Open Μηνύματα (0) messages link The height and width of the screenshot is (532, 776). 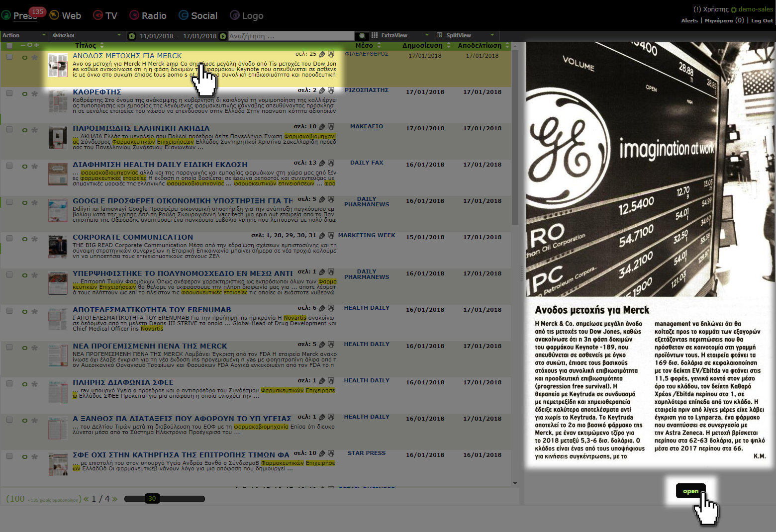724,20
